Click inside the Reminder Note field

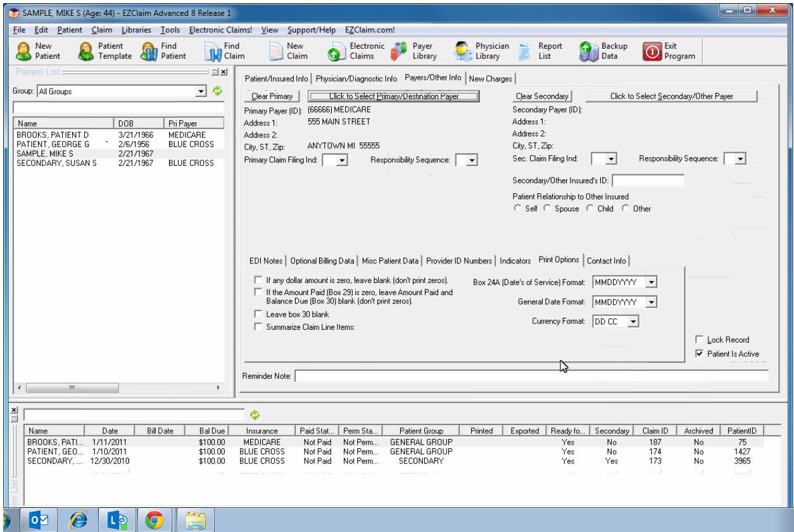(443, 376)
